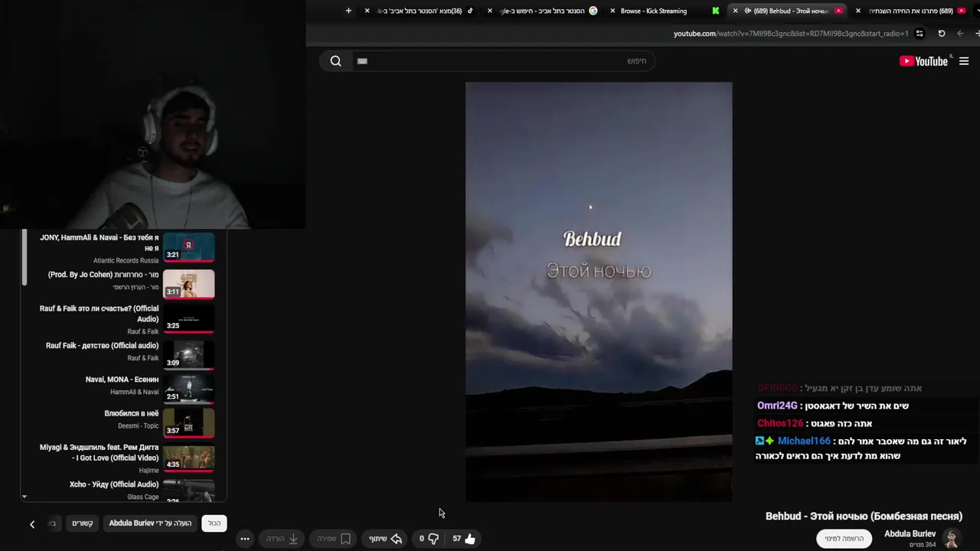Viewport: 980px width, 551px height.
Task: Select the Behbud - Этой ночью tab
Action: [x=789, y=11]
